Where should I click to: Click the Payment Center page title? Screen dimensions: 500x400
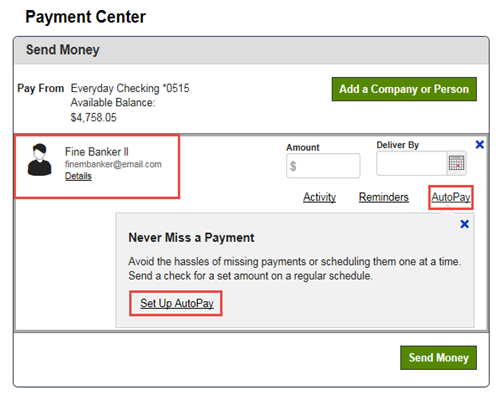coord(86,17)
